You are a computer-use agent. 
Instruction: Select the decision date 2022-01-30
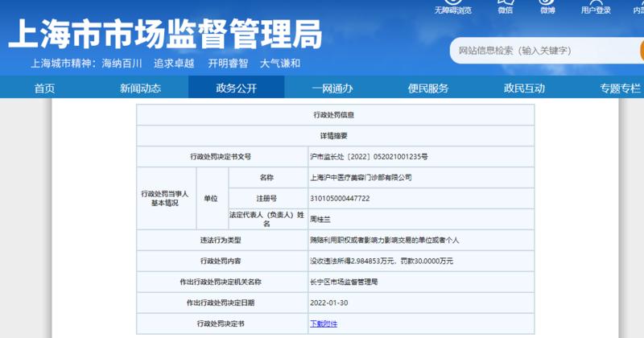pyautogui.click(x=328, y=303)
